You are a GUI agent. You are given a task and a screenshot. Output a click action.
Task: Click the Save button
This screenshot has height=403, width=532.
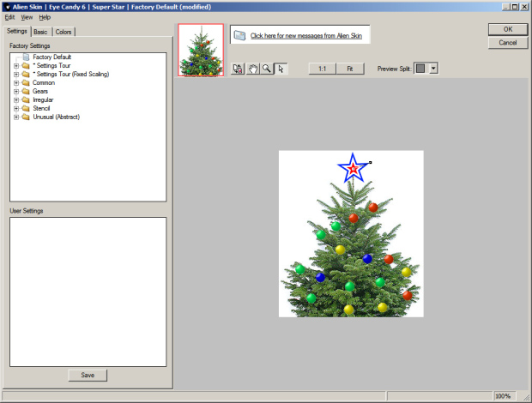click(88, 376)
